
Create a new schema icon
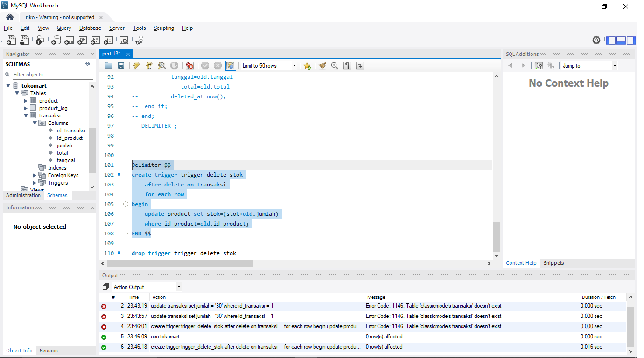[56, 41]
